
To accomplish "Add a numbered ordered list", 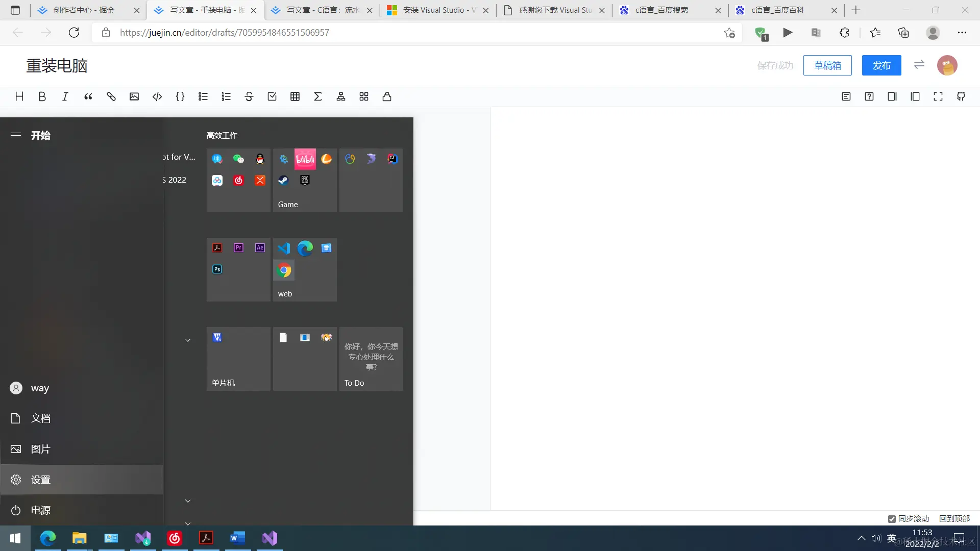I will pyautogui.click(x=226, y=96).
